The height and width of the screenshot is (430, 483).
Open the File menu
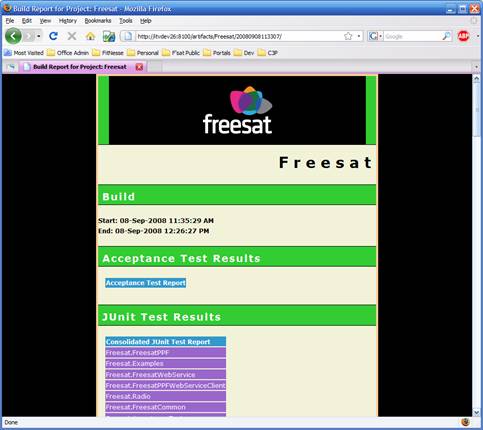click(x=10, y=21)
